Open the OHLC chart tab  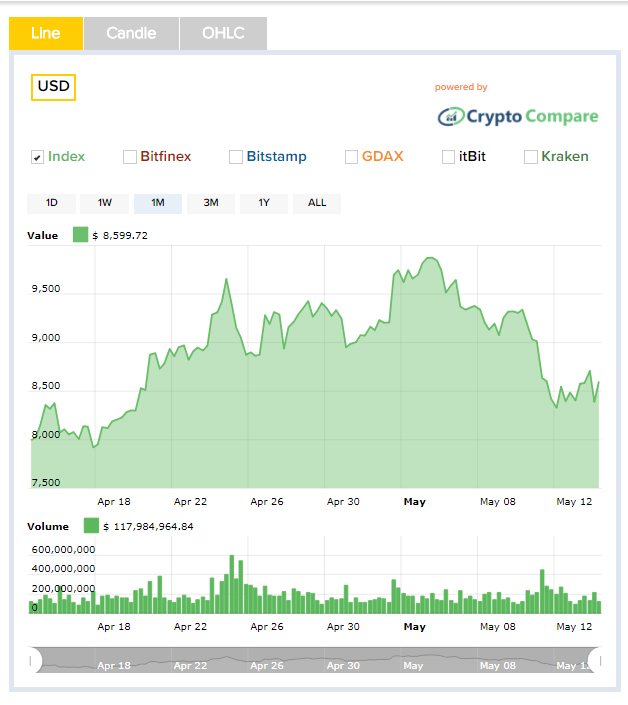(x=223, y=33)
